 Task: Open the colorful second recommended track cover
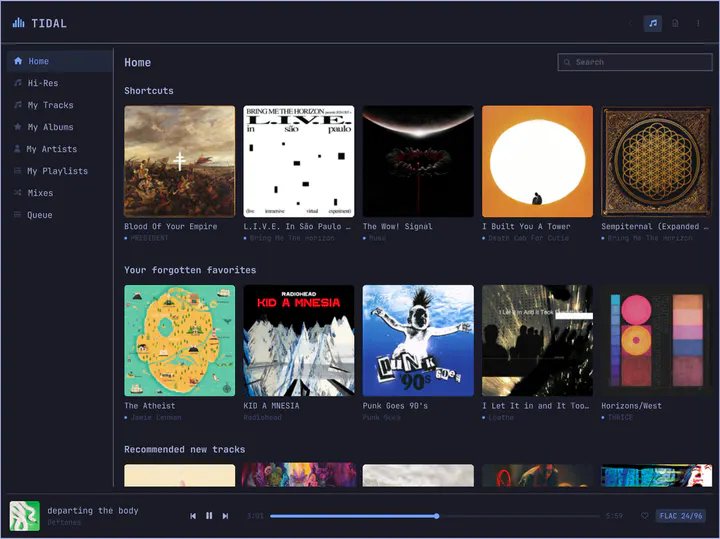click(x=298, y=475)
